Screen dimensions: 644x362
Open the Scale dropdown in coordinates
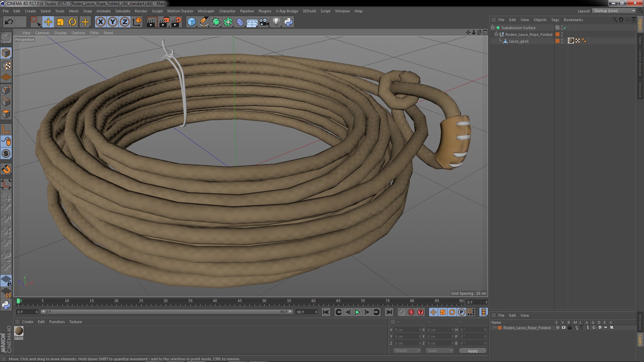tap(440, 351)
